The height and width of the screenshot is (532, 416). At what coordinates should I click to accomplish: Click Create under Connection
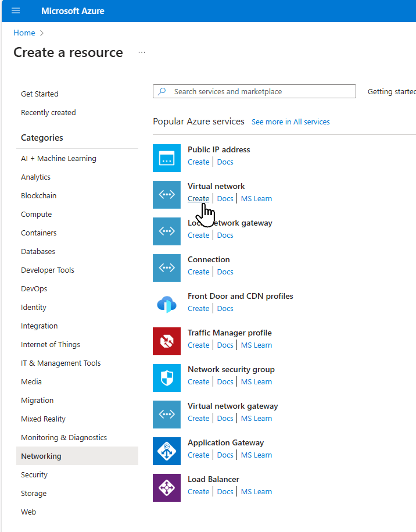tap(198, 272)
